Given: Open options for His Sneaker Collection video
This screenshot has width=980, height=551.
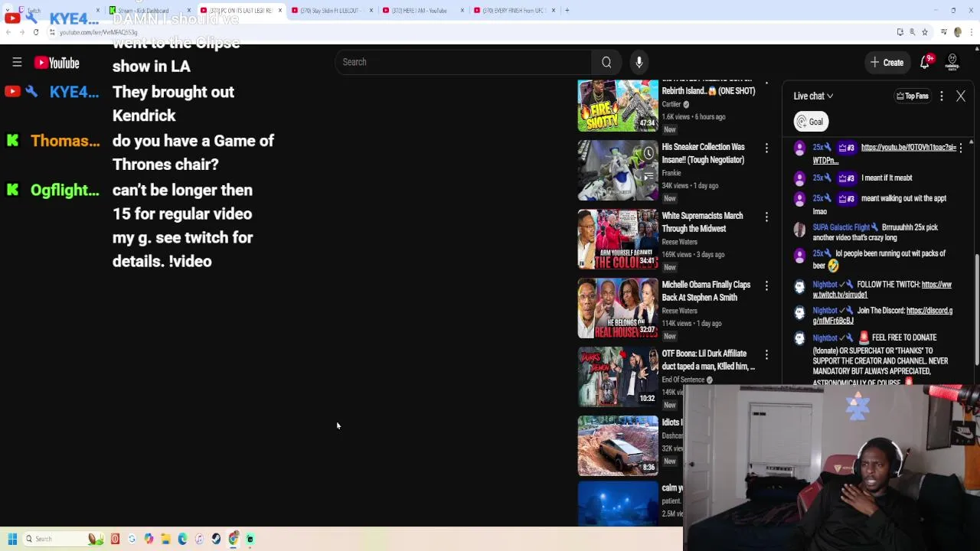Looking at the screenshot, I should [766, 148].
